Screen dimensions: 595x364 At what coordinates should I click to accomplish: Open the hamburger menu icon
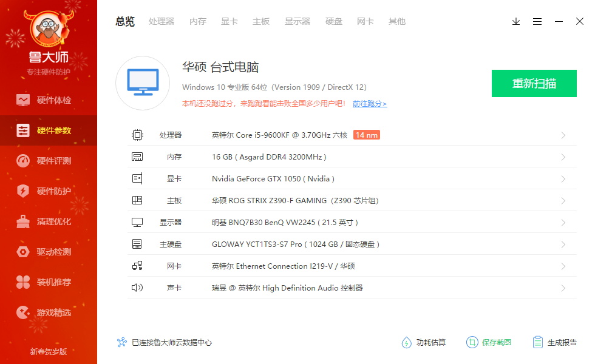[x=537, y=22]
